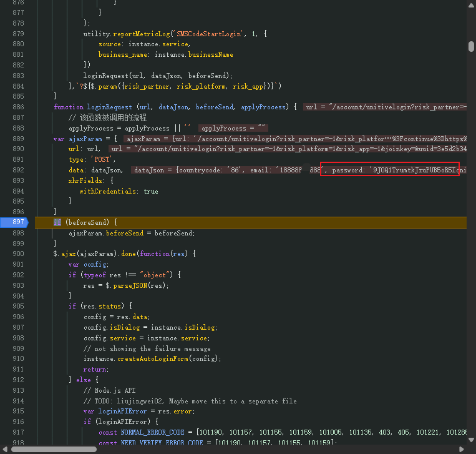Toggle a breakpoint on line number 900
The height and width of the screenshot is (454, 476).
pyautogui.click(x=18, y=254)
